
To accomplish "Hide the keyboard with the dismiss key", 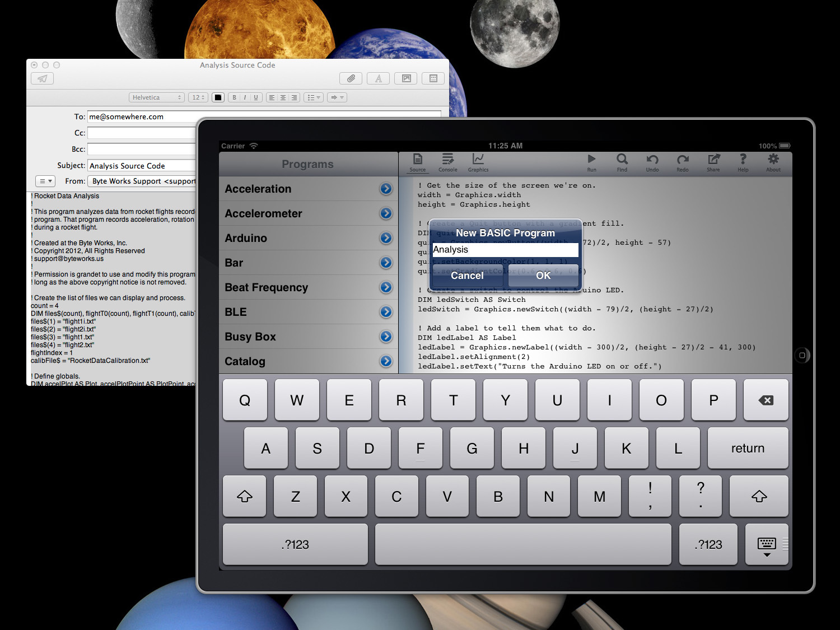I will [x=767, y=544].
